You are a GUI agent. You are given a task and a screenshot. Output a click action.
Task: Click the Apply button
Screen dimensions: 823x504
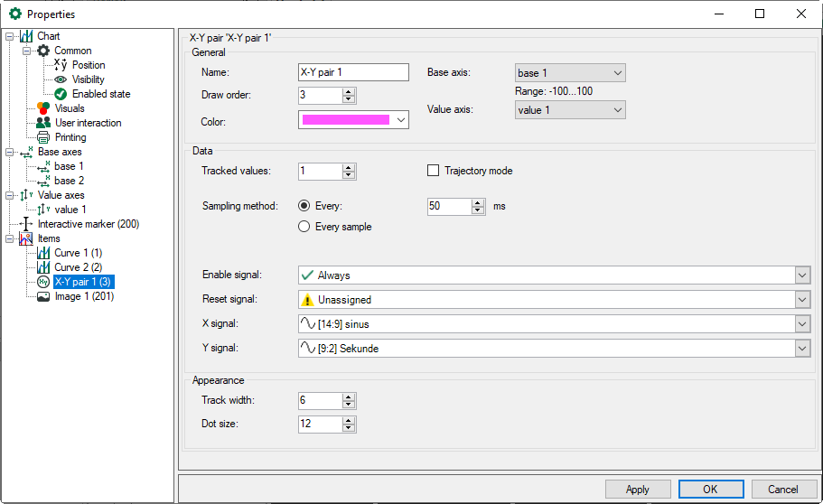pos(637,490)
